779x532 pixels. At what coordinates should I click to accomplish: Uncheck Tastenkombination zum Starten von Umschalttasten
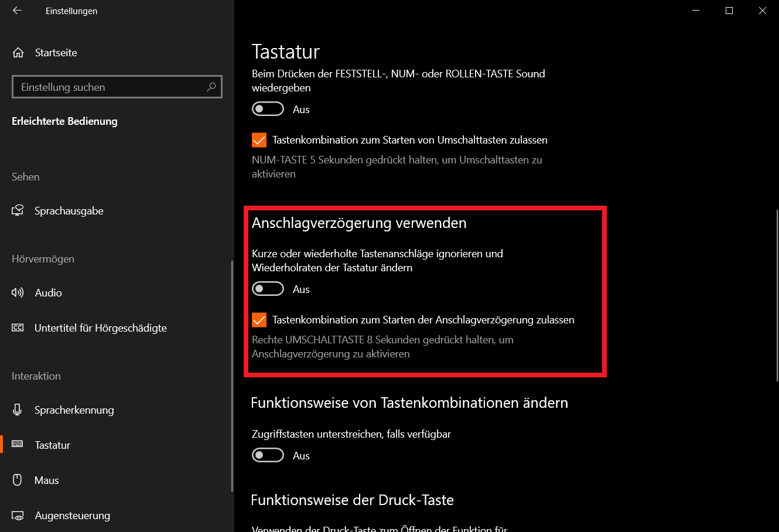point(259,140)
